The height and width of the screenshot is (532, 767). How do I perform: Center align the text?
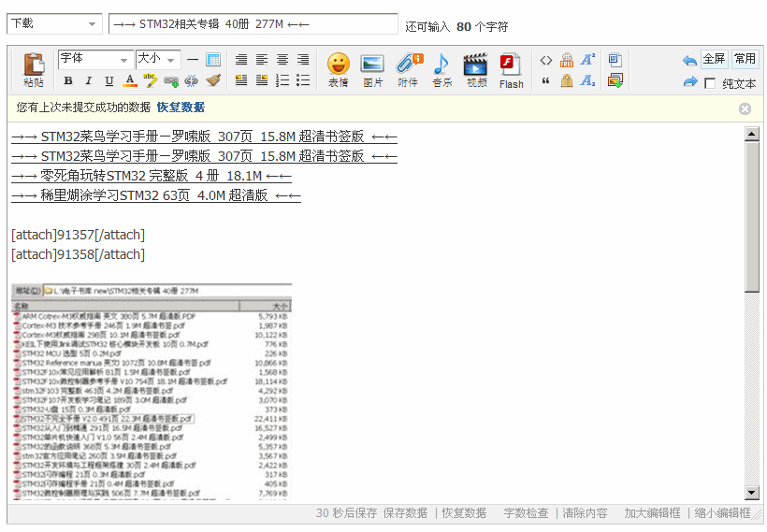click(282, 60)
